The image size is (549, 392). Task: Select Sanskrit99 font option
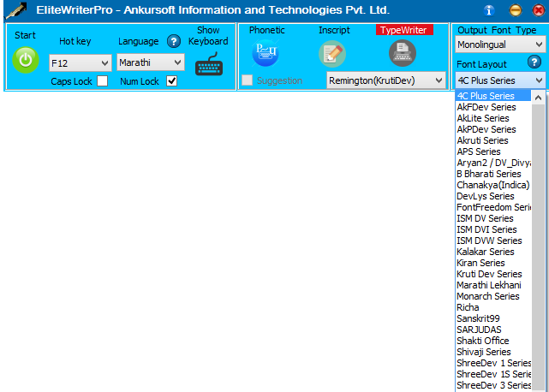click(493, 318)
